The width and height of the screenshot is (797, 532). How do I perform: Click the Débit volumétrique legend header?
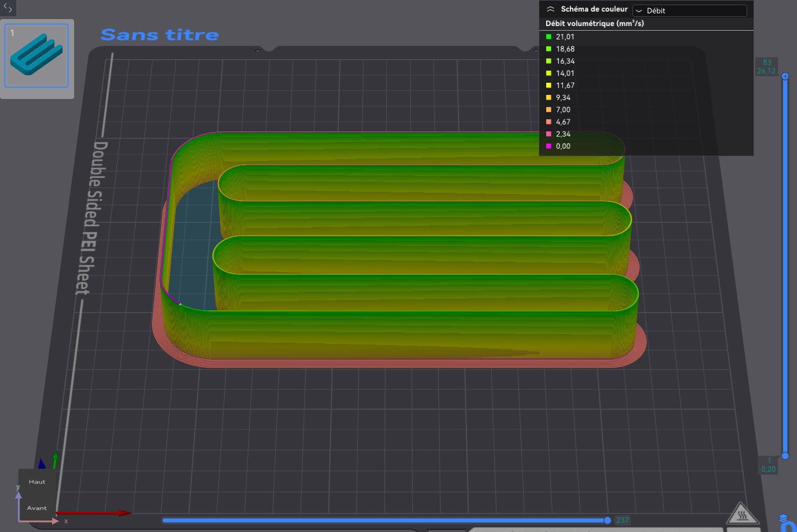594,24
